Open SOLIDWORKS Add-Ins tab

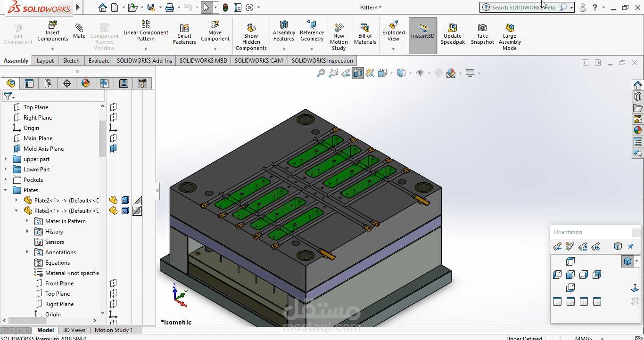point(144,61)
